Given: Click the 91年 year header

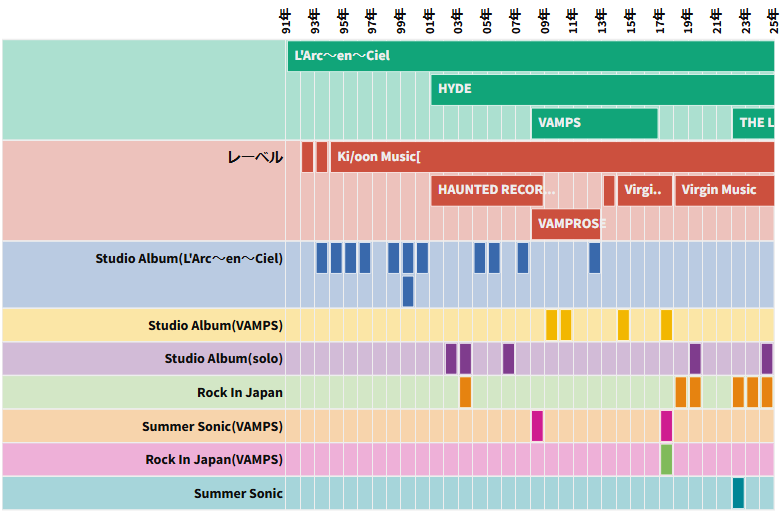Looking at the screenshot, I should (x=287, y=20).
